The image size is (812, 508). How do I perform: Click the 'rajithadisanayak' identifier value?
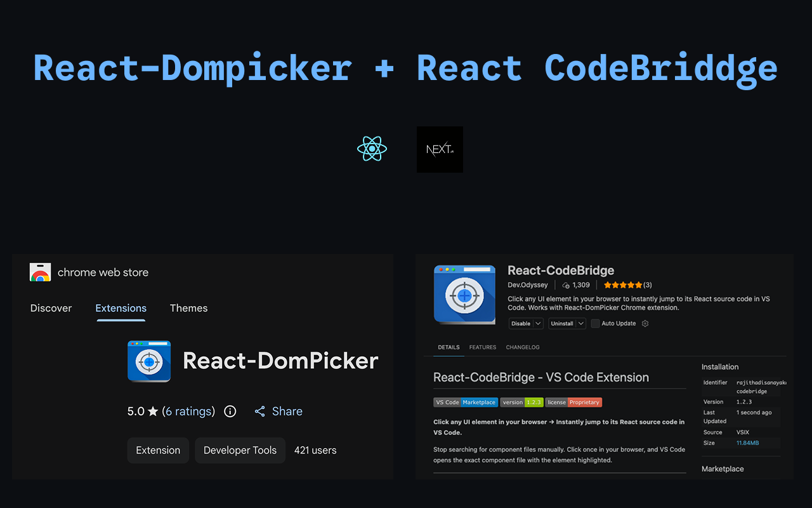pos(761,383)
